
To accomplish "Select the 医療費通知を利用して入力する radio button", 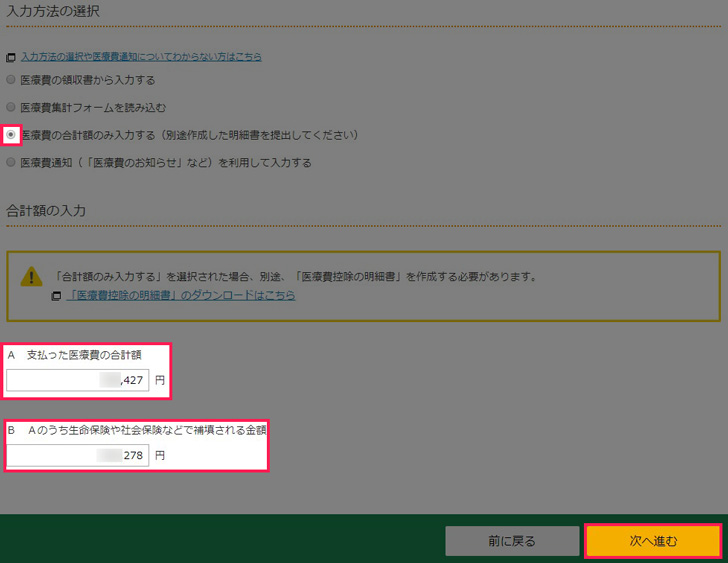I will pos(11,162).
